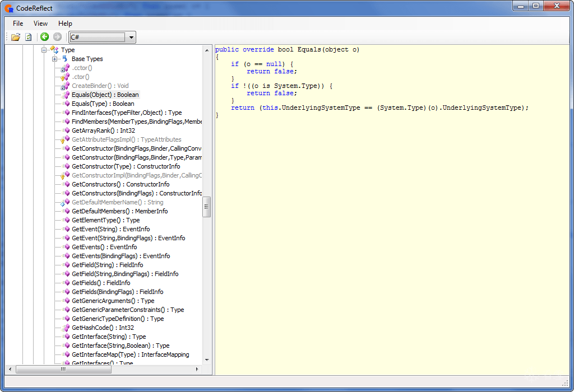Select GetDefaultMembers() : MemberInfo entry
This screenshot has height=392, width=574.
120,211
